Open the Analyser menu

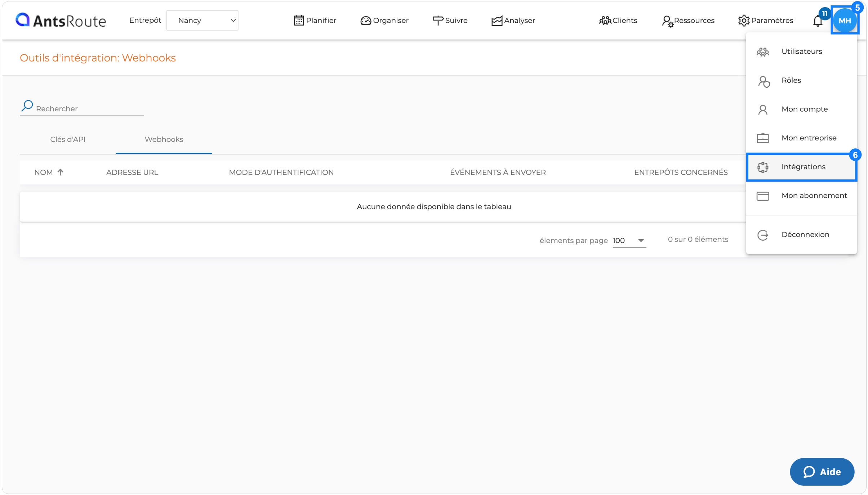(513, 21)
